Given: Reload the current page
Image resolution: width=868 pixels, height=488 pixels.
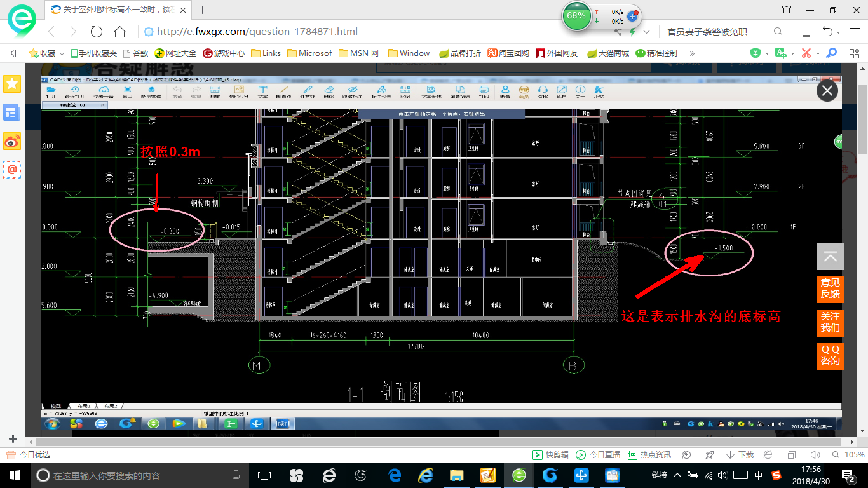Looking at the screenshot, I should 97,32.
